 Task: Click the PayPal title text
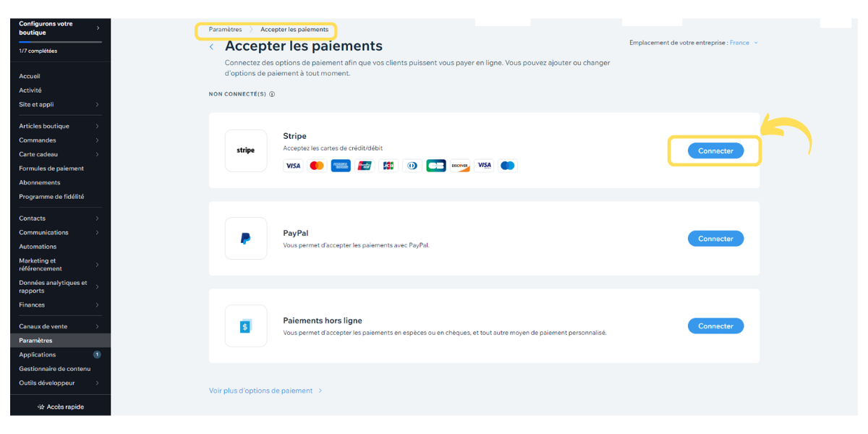point(296,233)
